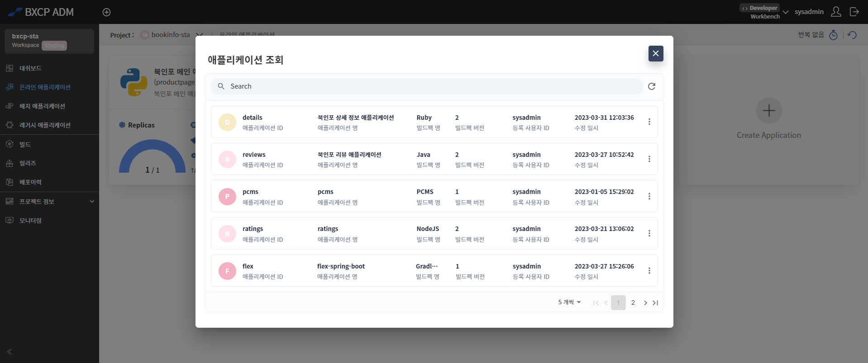868x363 pixels.
Task: Collapse the sidebar with the double chevron
Action: pyautogui.click(x=10, y=351)
